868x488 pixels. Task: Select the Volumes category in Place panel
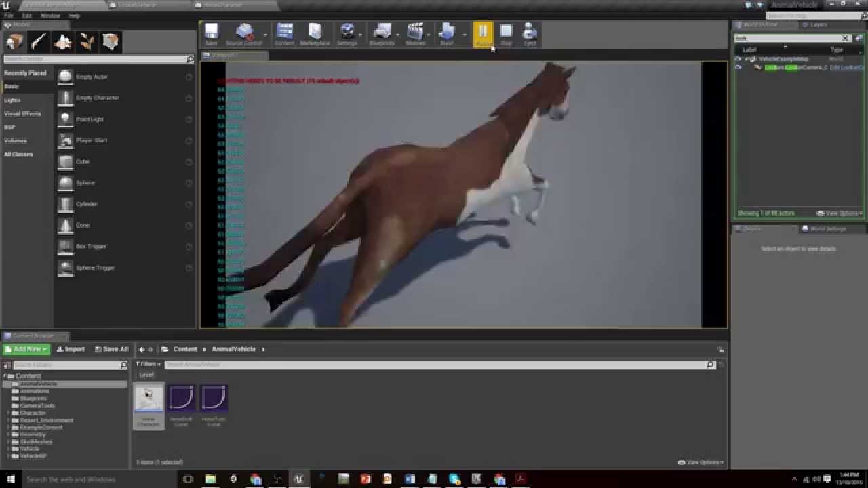pyautogui.click(x=16, y=140)
